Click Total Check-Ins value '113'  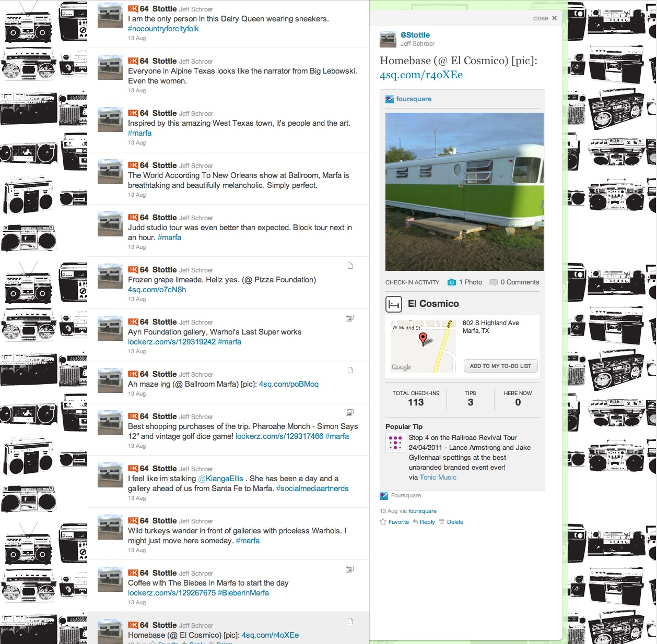[x=416, y=402]
